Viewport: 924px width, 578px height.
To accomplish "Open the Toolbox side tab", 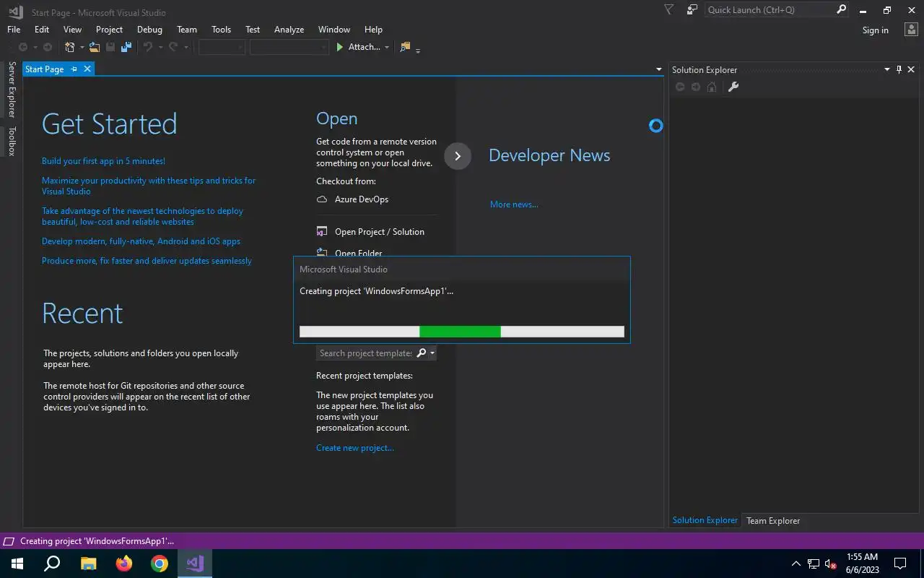I will [12, 141].
